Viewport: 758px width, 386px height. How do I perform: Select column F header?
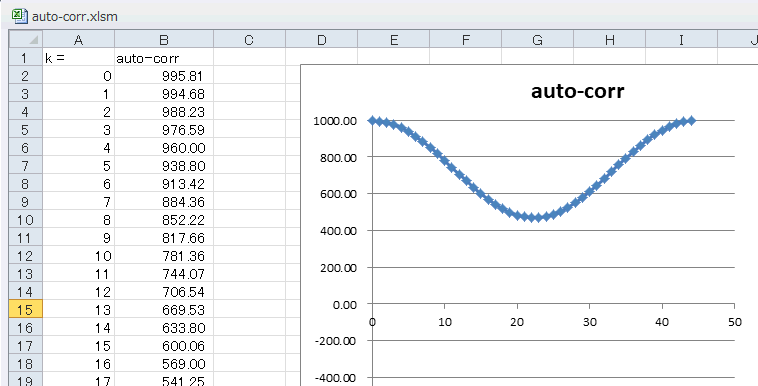466,39
